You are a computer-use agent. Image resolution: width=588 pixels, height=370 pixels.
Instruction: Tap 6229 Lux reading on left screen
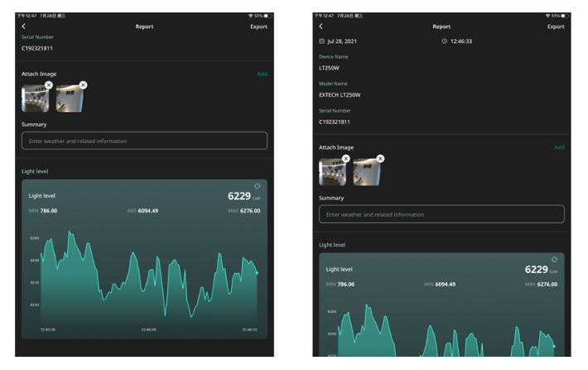[x=243, y=196]
